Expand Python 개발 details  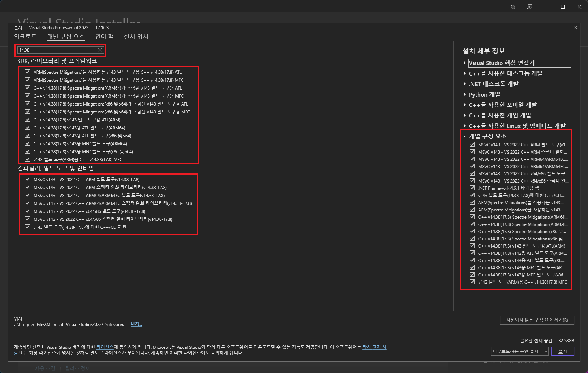pos(465,94)
